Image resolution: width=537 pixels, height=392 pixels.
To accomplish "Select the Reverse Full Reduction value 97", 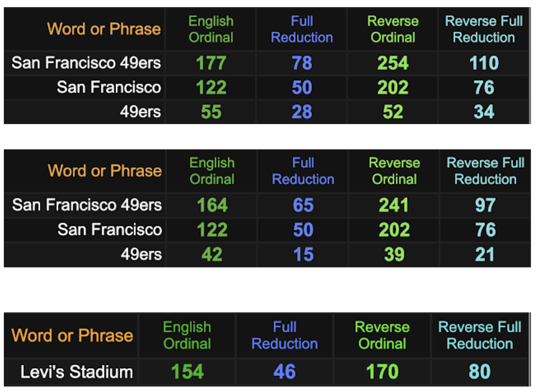I will click(x=485, y=205).
